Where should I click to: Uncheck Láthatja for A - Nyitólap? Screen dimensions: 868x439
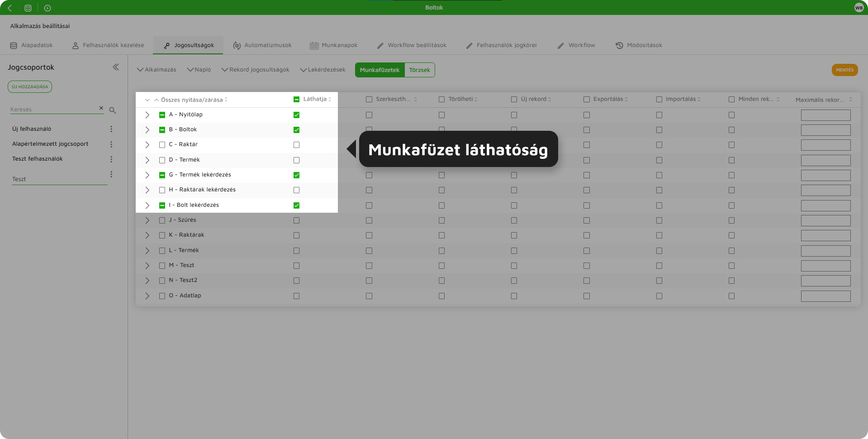[296, 115]
